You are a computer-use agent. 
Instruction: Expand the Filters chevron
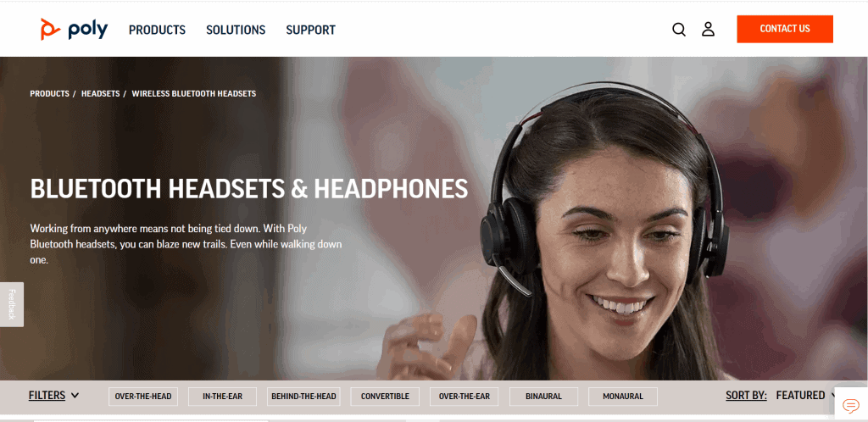coord(75,396)
